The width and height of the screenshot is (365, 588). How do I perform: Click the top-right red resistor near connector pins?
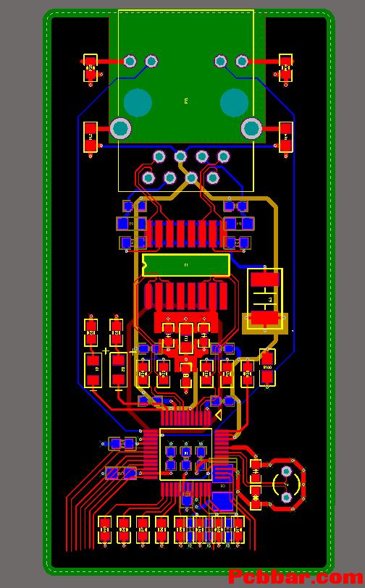pyautogui.click(x=285, y=68)
